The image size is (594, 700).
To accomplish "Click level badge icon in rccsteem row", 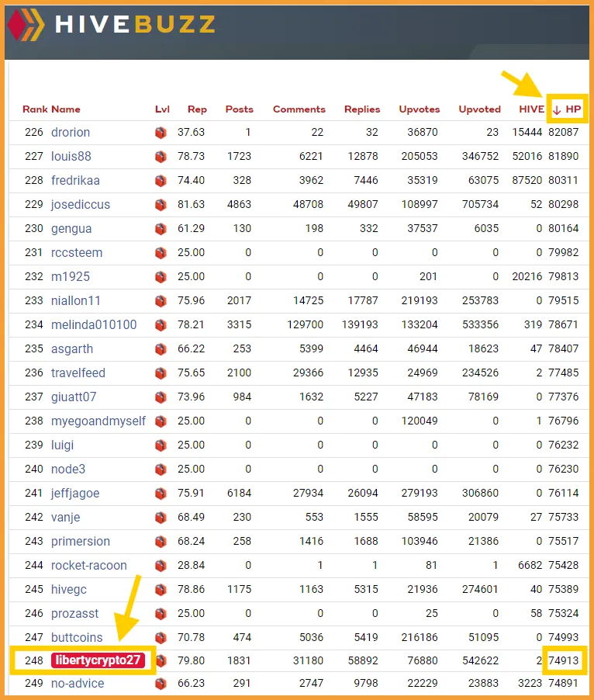I will click(161, 253).
